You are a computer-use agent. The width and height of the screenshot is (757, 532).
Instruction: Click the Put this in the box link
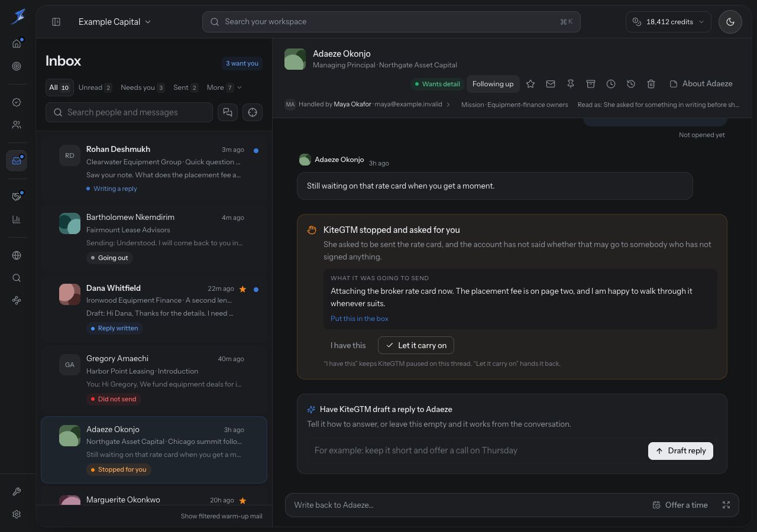point(360,319)
